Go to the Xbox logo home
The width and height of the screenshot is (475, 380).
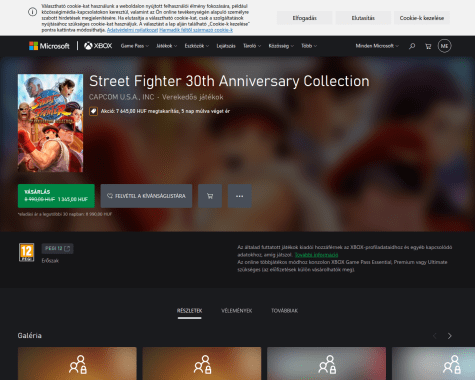pos(98,46)
